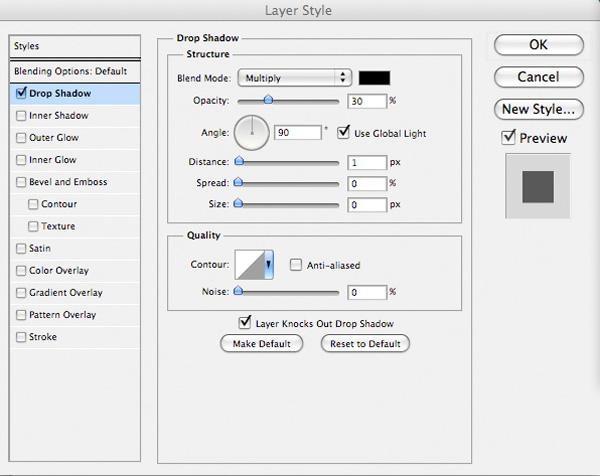Select Blending Options: Default entry
Screen dimensions: 600x476
pos(75,71)
